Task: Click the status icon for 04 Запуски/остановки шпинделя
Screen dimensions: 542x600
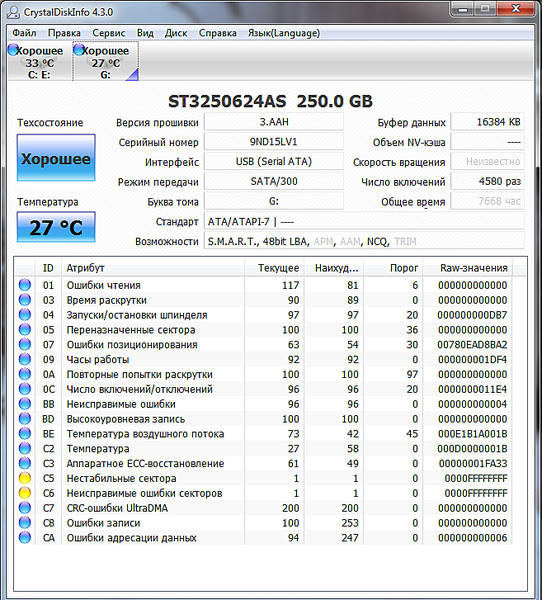Action: click(x=25, y=315)
